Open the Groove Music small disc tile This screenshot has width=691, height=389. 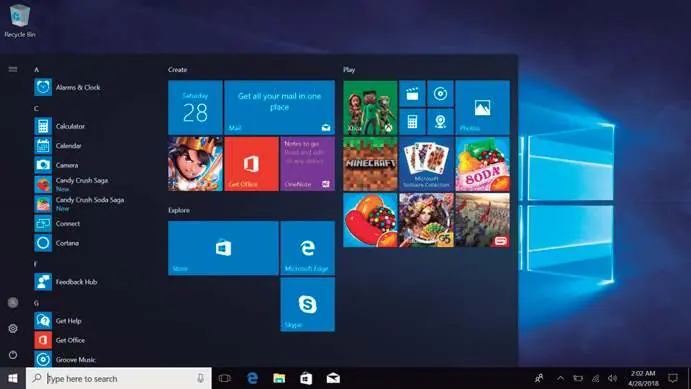click(x=440, y=93)
